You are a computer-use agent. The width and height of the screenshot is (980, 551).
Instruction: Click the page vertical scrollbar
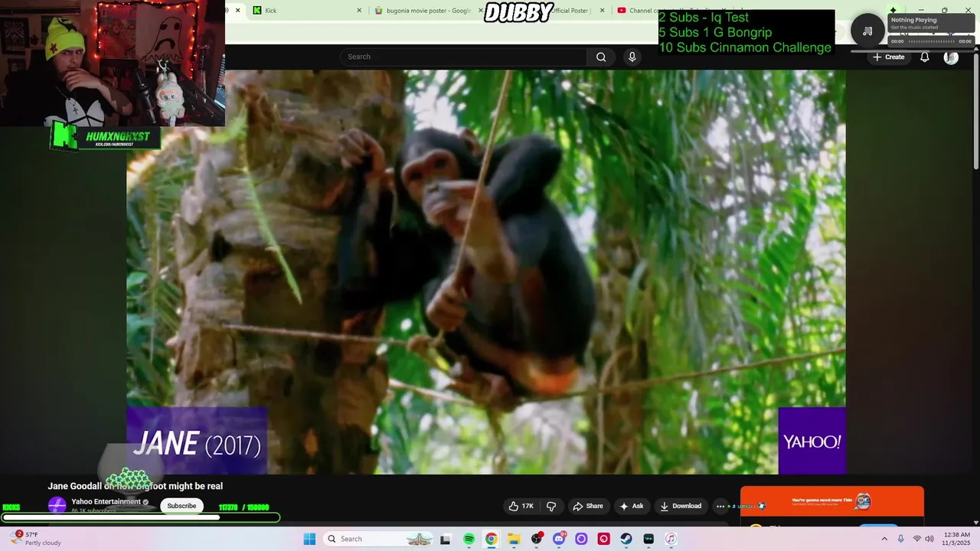pos(975,111)
